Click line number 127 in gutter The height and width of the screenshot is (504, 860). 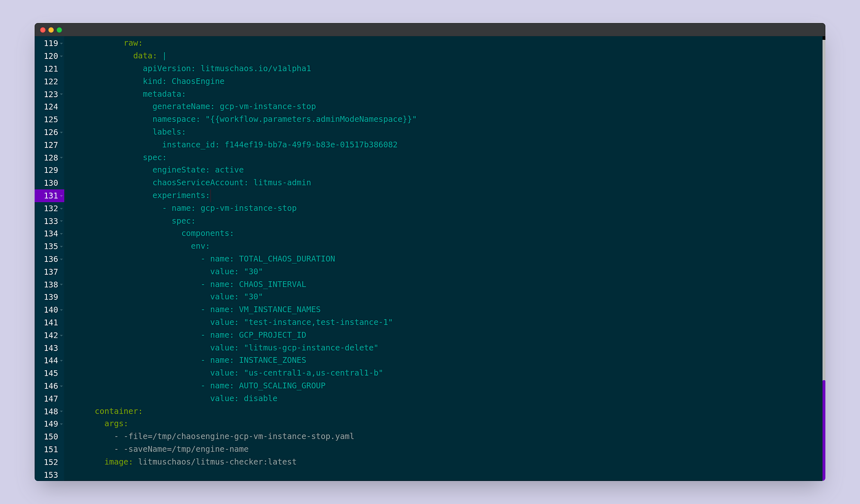[51, 145]
